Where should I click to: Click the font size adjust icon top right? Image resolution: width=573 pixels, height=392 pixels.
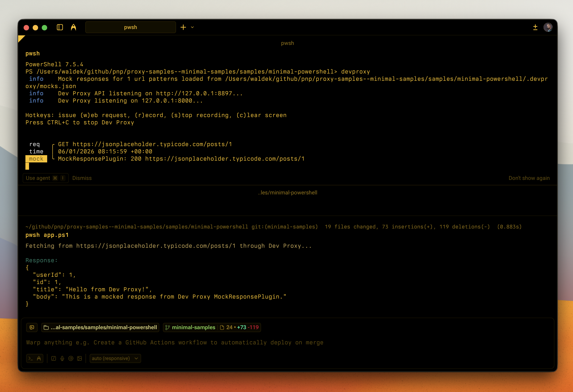(x=535, y=27)
